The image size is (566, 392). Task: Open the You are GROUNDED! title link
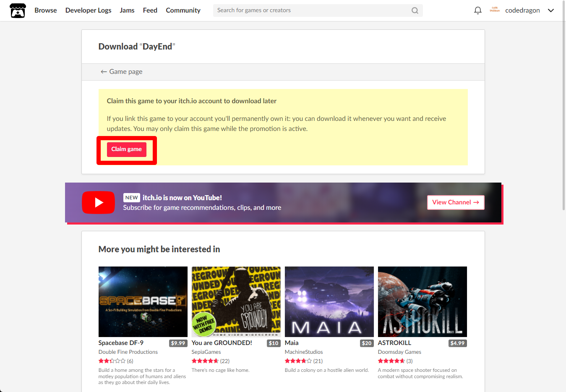point(222,343)
